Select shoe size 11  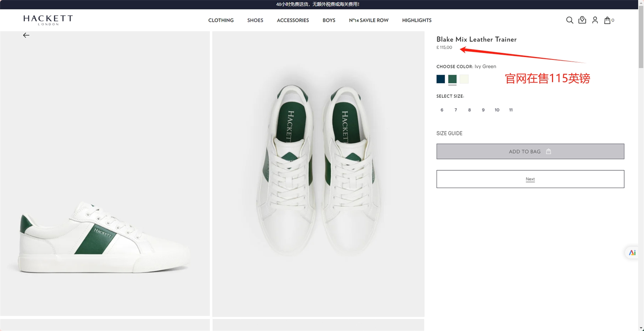point(511,110)
